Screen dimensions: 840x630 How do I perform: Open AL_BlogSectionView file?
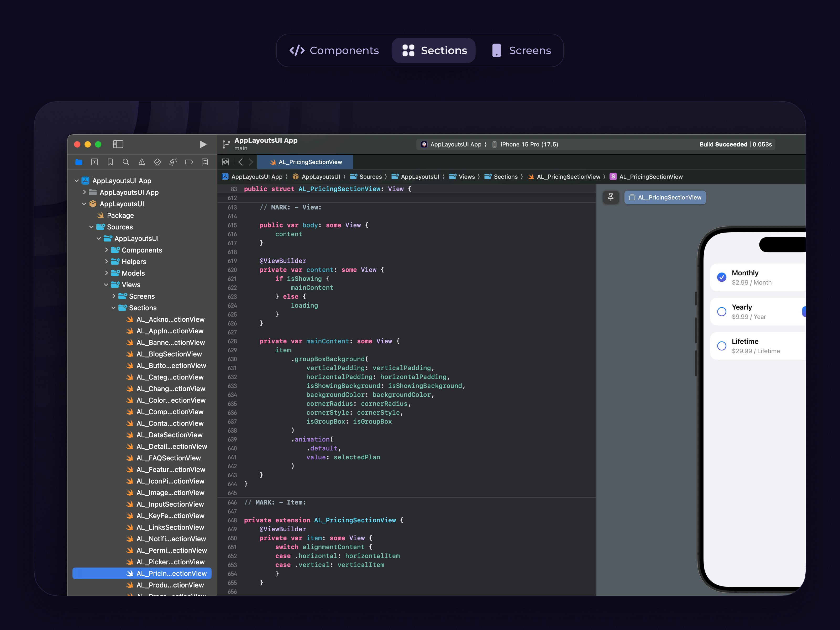pos(169,354)
